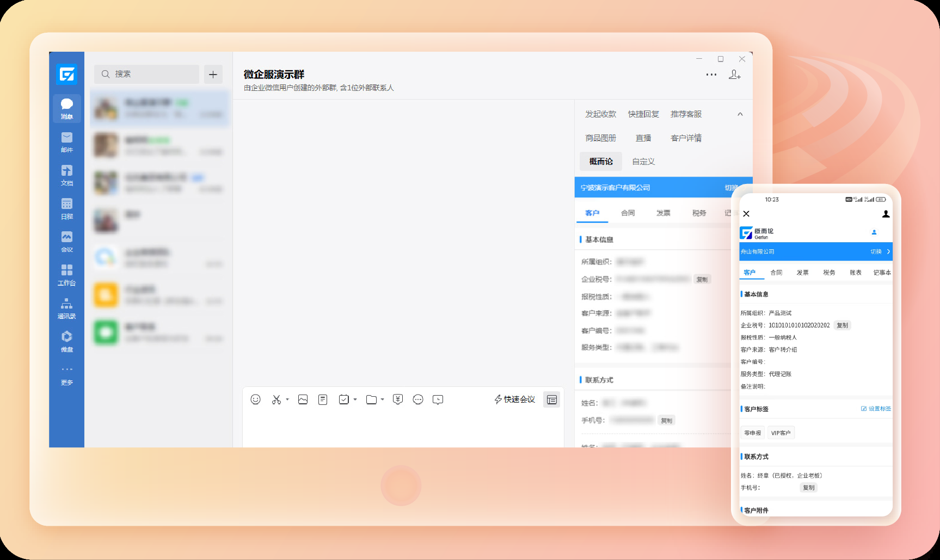The width and height of the screenshot is (940, 560).
Task: Expand the screenshot tool dropdown arrow
Action: (287, 399)
